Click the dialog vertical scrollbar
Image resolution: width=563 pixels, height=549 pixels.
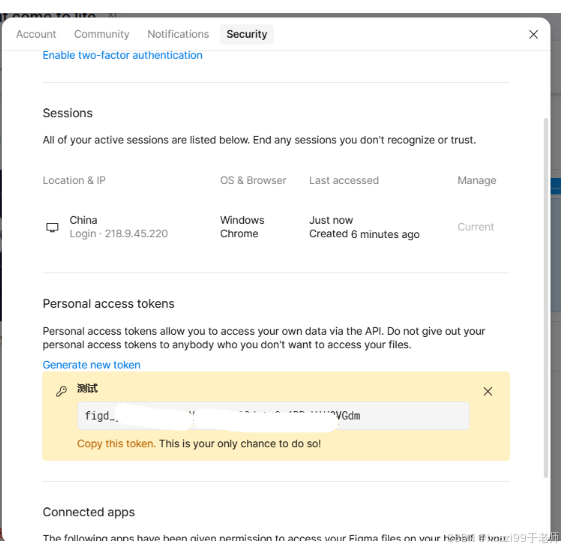(546, 298)
